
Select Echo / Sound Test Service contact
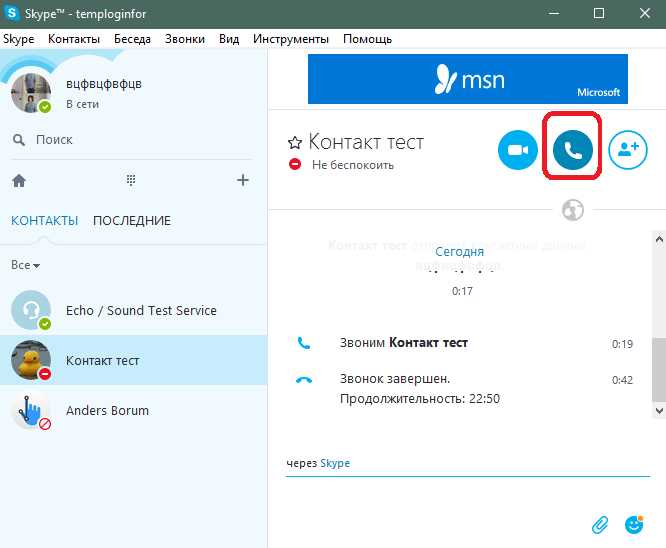pyautogui.click(x=133, y=311)
